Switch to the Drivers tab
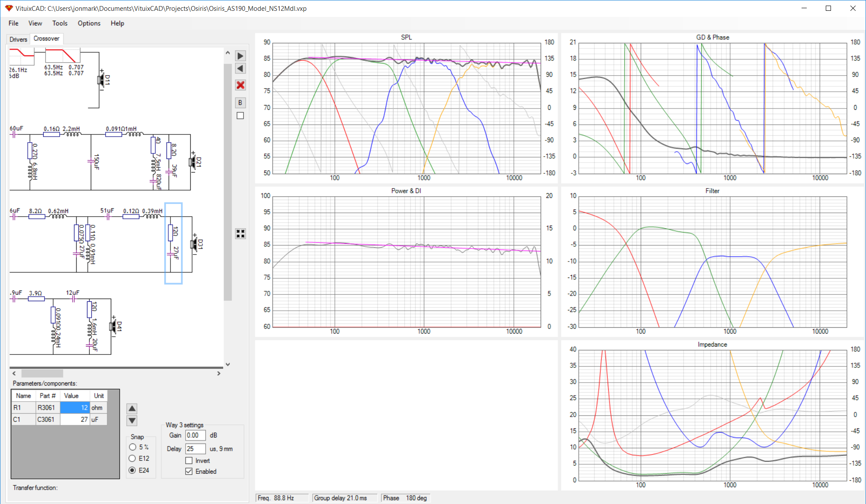 click(18, 39)
